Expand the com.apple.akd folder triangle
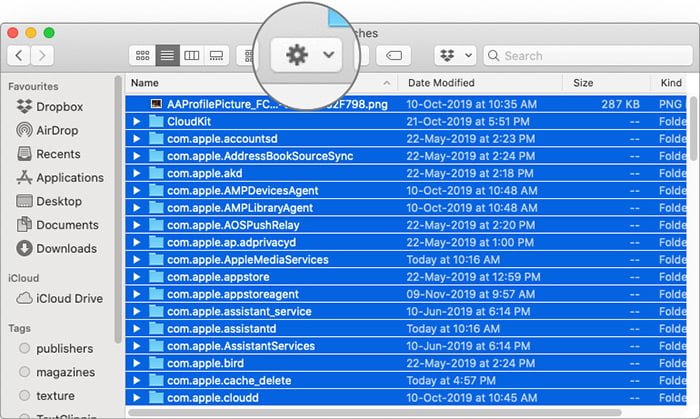This screenshot has height=419, width=700. (x=137, y=173)
